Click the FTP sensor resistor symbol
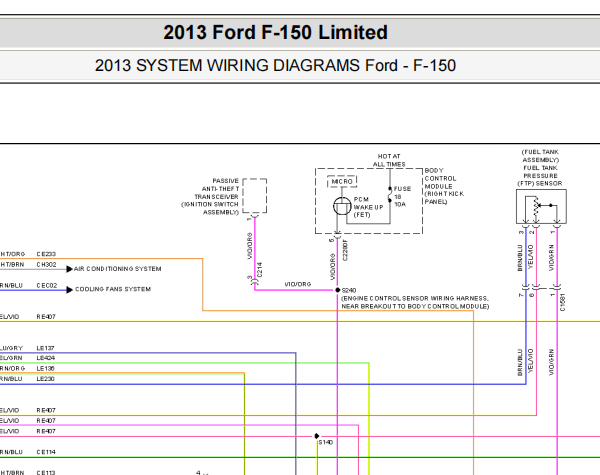The image size is (600, 475). tap(536, 208)
